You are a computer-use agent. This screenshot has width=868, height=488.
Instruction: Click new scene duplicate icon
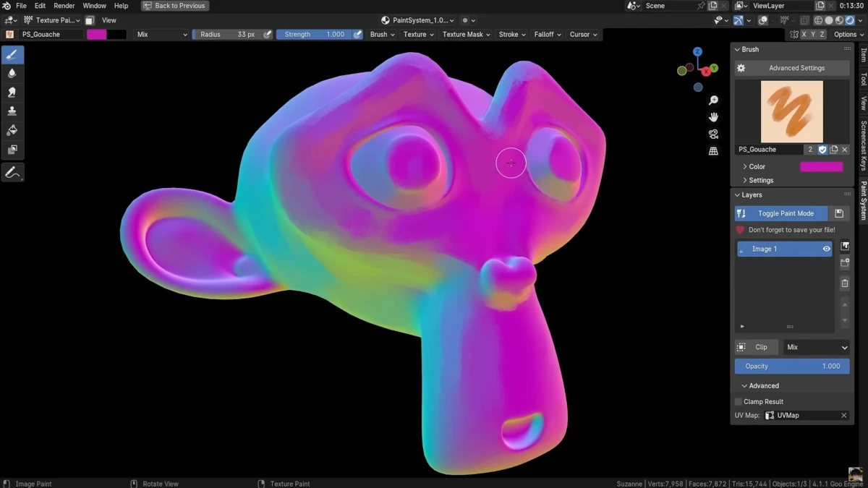point(713,6)
